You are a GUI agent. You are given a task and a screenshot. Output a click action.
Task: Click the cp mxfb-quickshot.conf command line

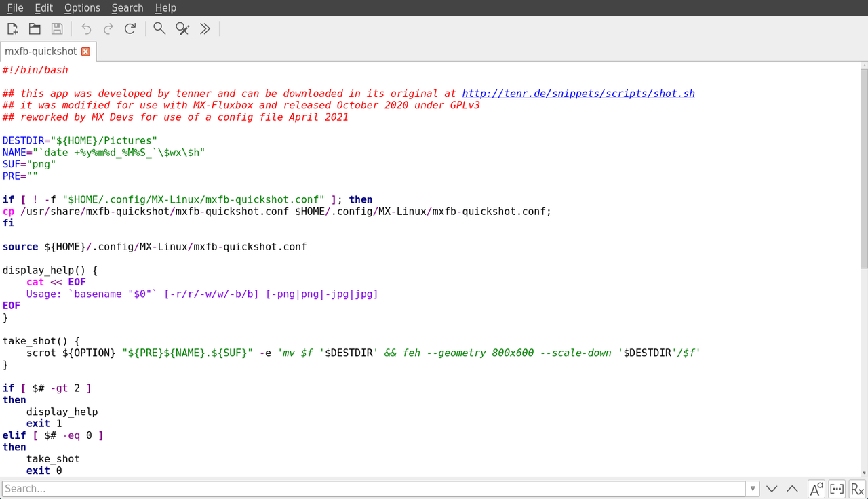click(x=277, y=212)
